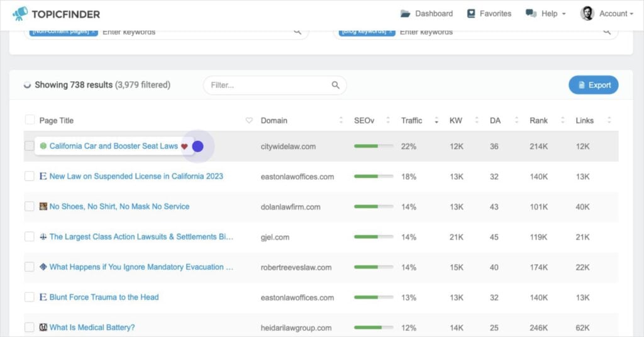Screen dimensions: 644x337
Task: Focus left Enter keywords input
Action: tap(196, 32)
